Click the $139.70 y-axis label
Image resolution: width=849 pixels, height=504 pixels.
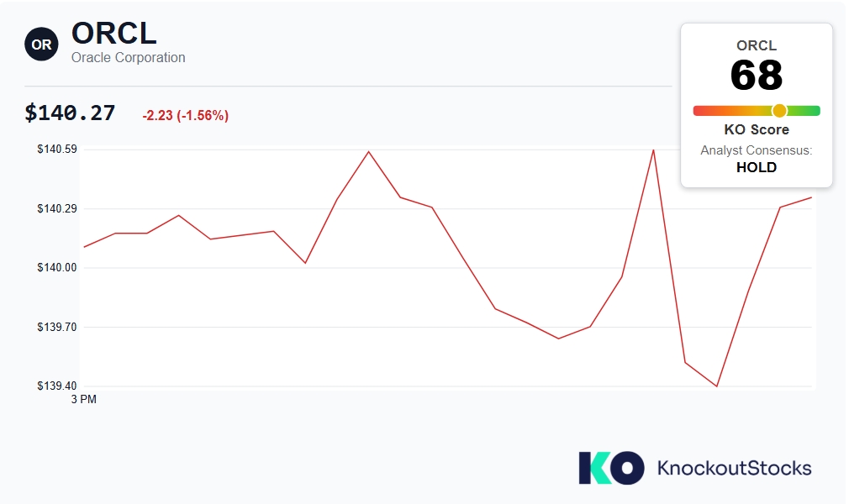tap(57, 327)
